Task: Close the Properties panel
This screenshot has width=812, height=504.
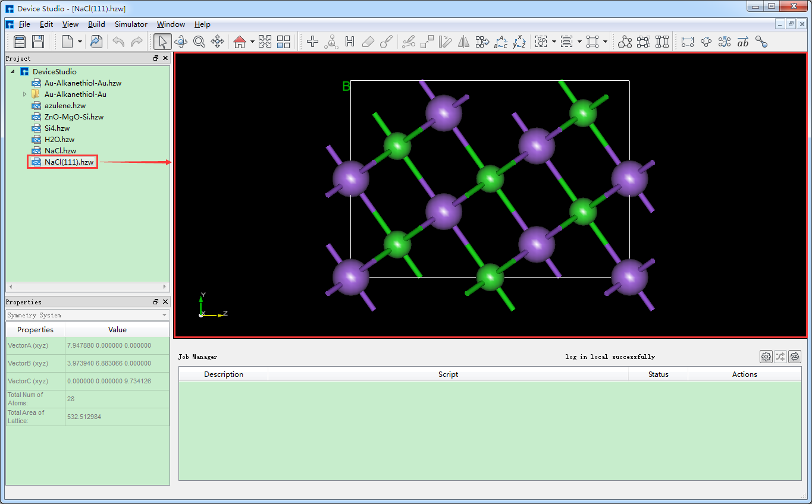Action: click(165, 302)
